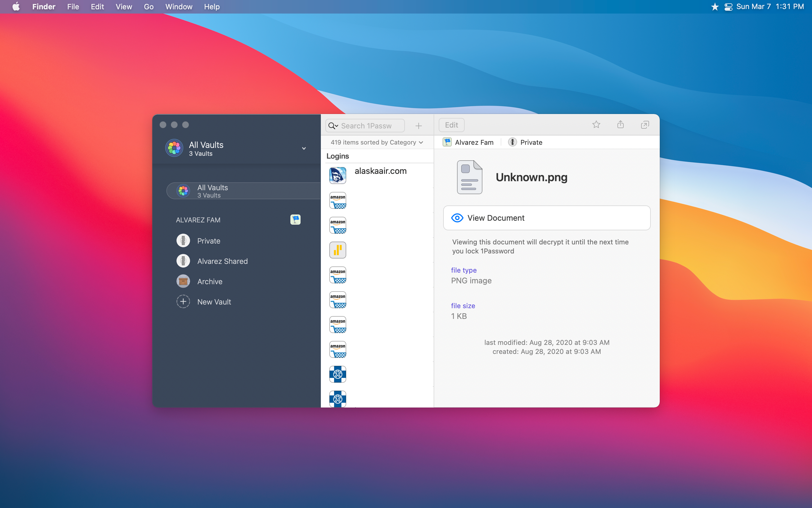The width and height of the screenshot is (812, 508).
Task: Open the Window menu
Action: [179, 7]
